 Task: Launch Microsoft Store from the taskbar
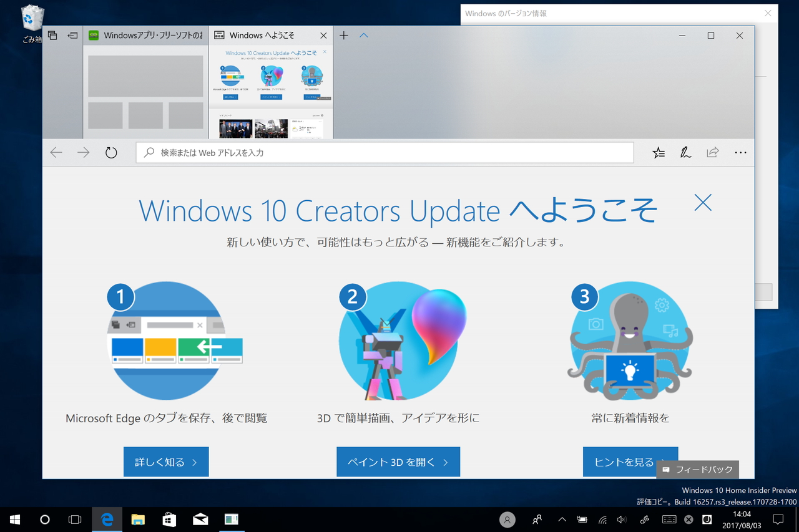[x=169, y=520]
